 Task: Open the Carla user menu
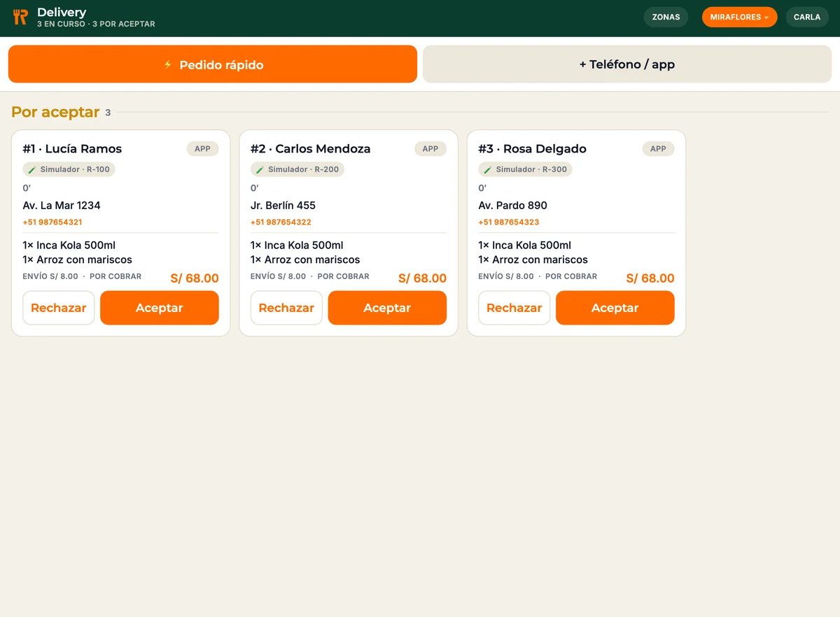tap(807, 17)
